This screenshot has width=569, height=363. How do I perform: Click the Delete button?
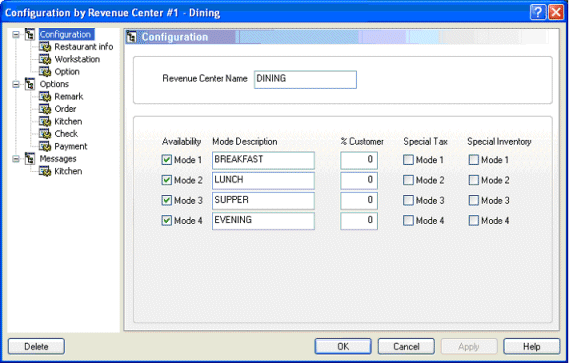pos(36,346)
